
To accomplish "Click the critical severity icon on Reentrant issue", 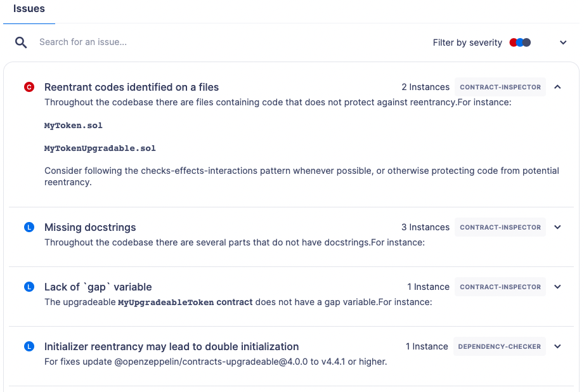I will 29,87.
